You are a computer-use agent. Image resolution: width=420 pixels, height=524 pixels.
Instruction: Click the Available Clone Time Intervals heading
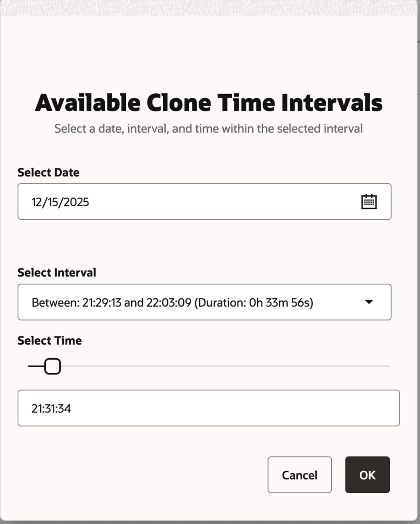click(x=209, y=102)
